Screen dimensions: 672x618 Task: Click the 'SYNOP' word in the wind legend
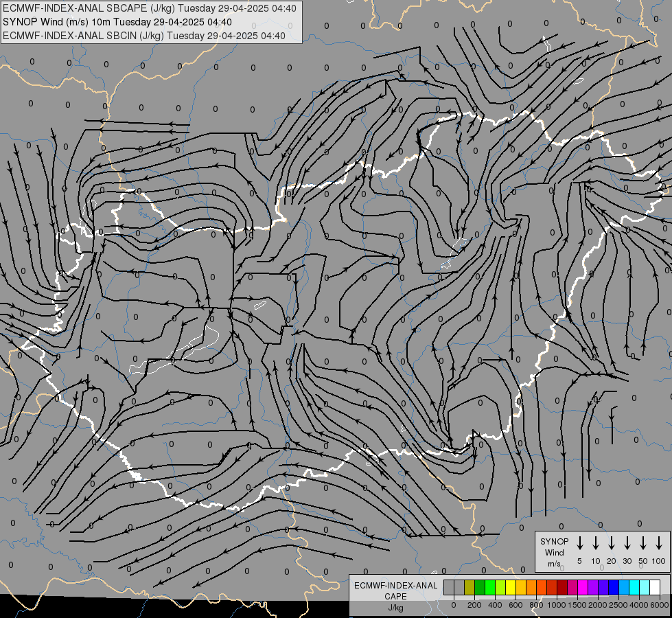click(554, 541)
